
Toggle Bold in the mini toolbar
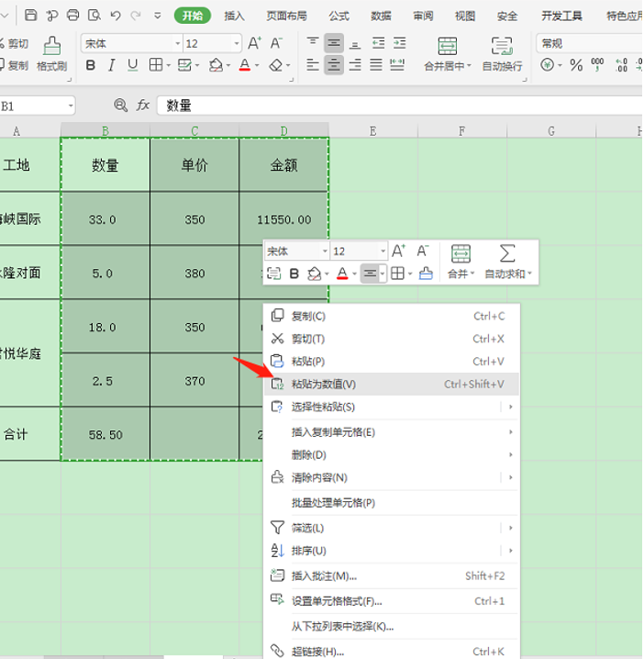click(x=294, y=274)
